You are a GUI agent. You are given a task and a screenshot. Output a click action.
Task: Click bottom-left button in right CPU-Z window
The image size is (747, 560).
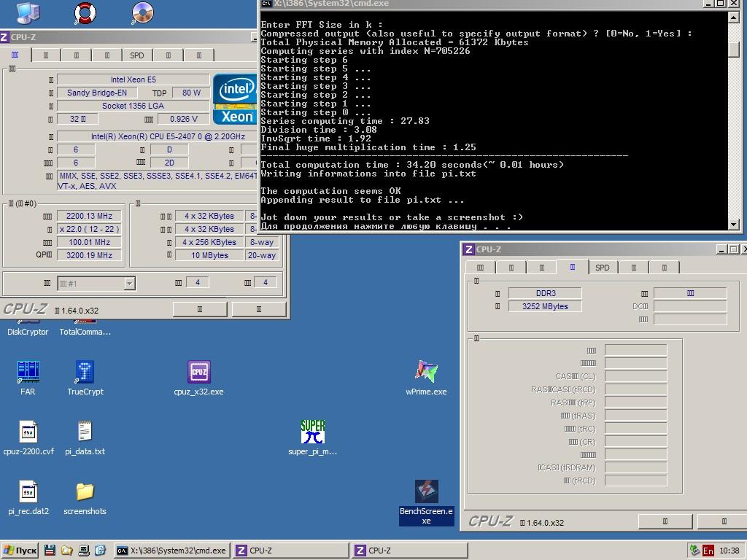click(665, 521)
